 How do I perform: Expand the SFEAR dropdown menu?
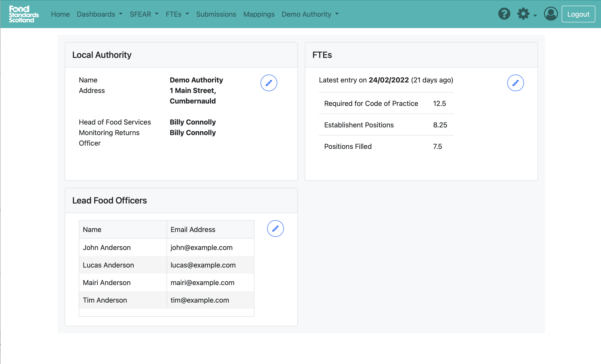144,14
